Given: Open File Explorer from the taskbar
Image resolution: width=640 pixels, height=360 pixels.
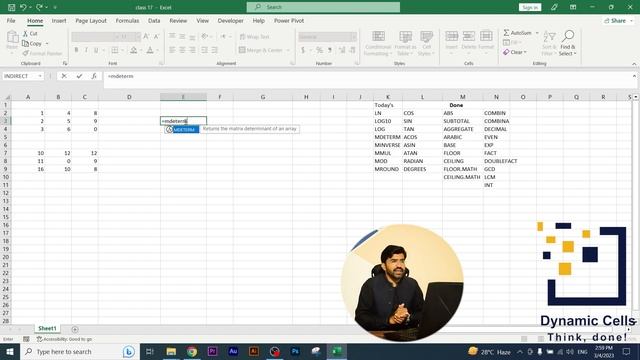Looking at the screenshot, I should [x=171, y=351].
